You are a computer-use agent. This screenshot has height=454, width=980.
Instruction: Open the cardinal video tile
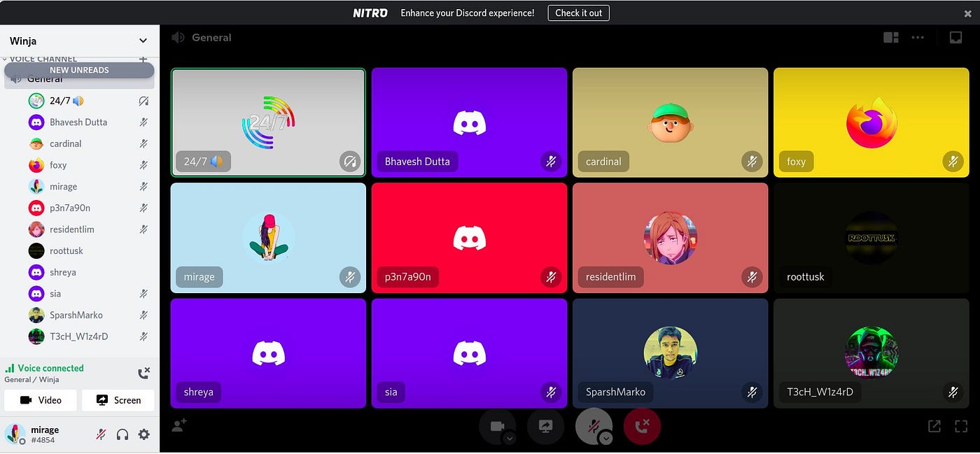(670, 122)
